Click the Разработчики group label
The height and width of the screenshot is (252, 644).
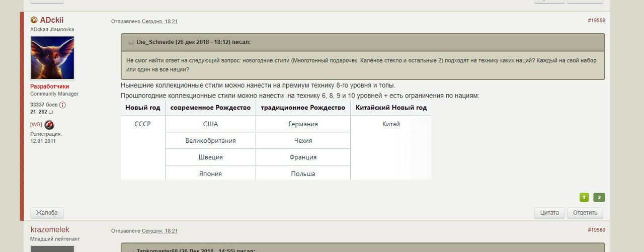point(50,87)
